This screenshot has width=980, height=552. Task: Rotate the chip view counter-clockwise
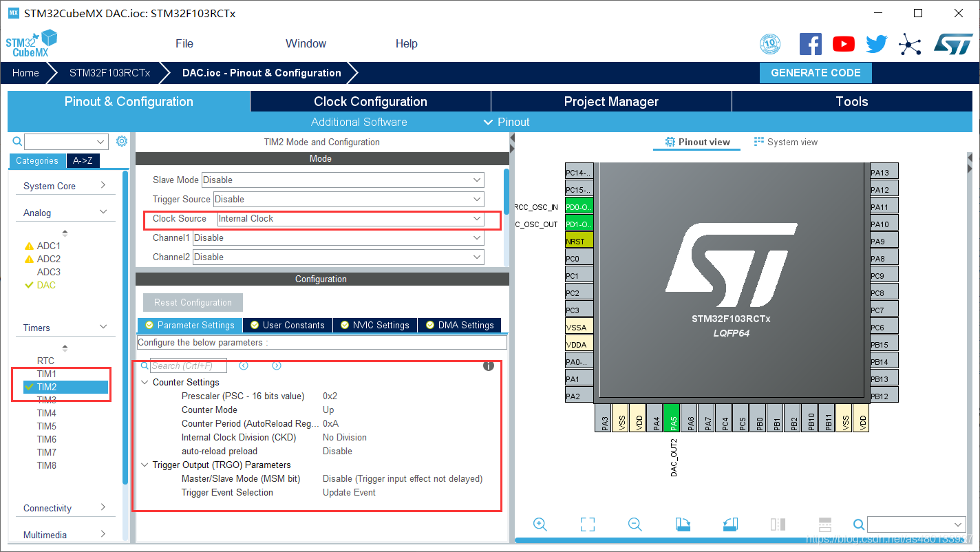point(730,524)
